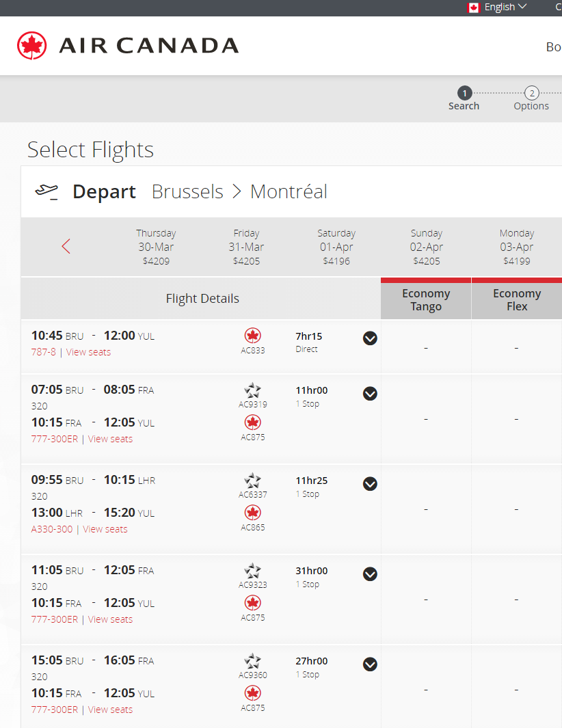Click the Canadian flag icon
Viewport: 562px width, 728px height.
(474, 8)
